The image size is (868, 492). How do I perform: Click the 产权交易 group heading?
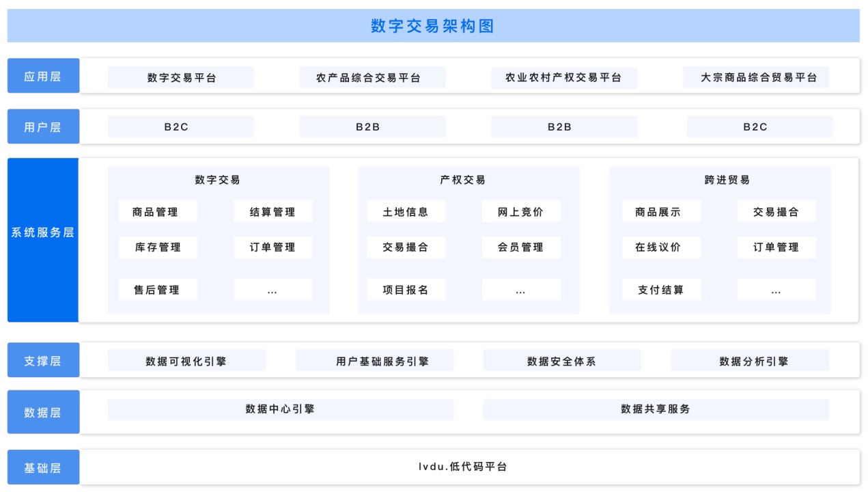point(463,180)
